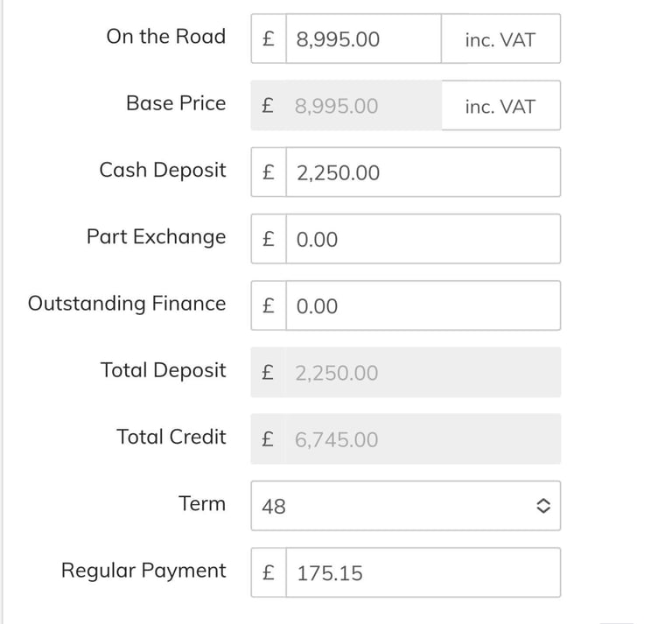Open the Base Price inc. VAT selector
This screenshot has width=672, height=624.
500,107
